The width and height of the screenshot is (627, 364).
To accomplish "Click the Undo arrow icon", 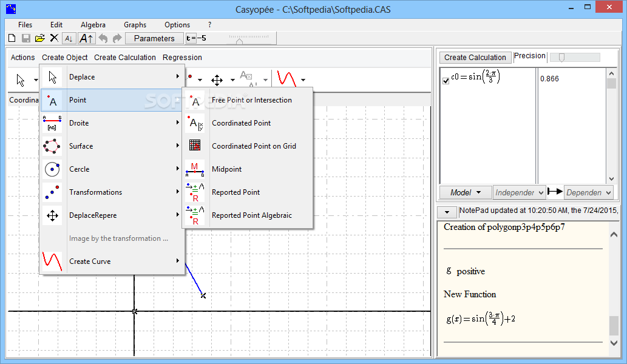I will click(x=103, y=38).
